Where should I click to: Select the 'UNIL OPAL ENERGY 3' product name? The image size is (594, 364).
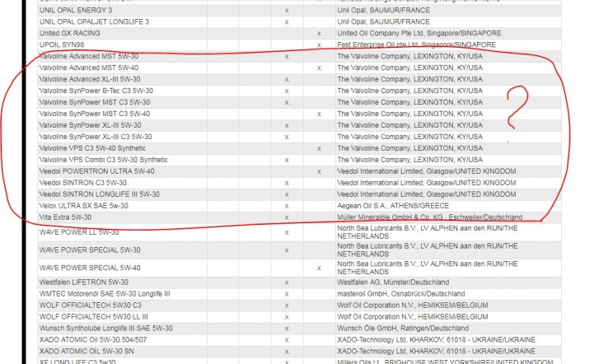pos(76,10)
